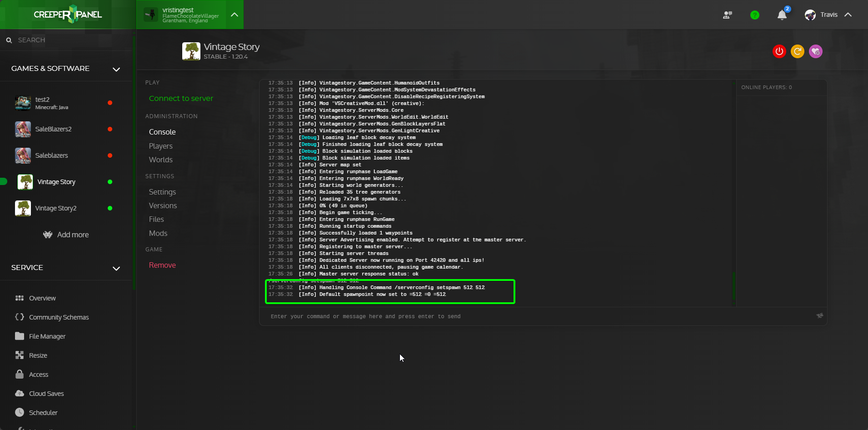This screenshot has height=430, width=868.
Task: Open the Cloud Saves link
Action: click(46, 394)
